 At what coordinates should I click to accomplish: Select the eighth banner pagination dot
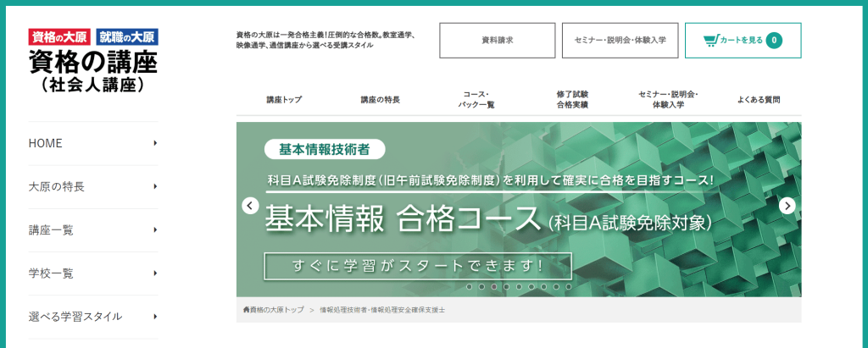556,286
